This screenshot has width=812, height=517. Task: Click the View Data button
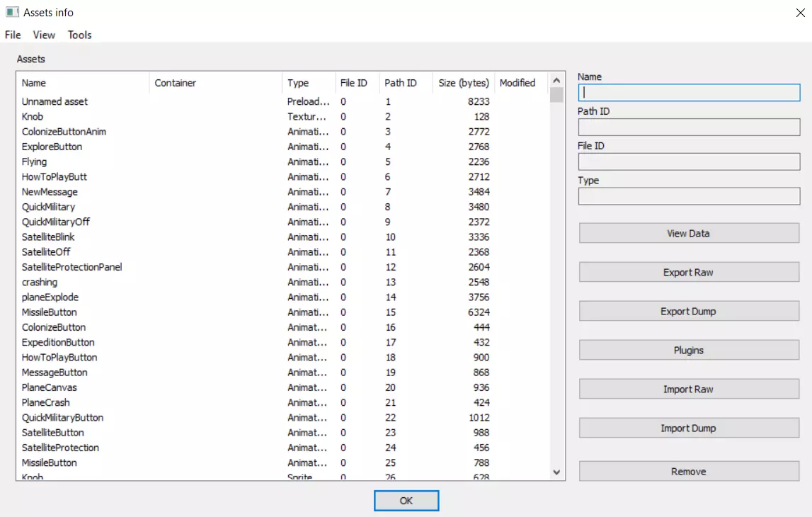click(688, 233)
